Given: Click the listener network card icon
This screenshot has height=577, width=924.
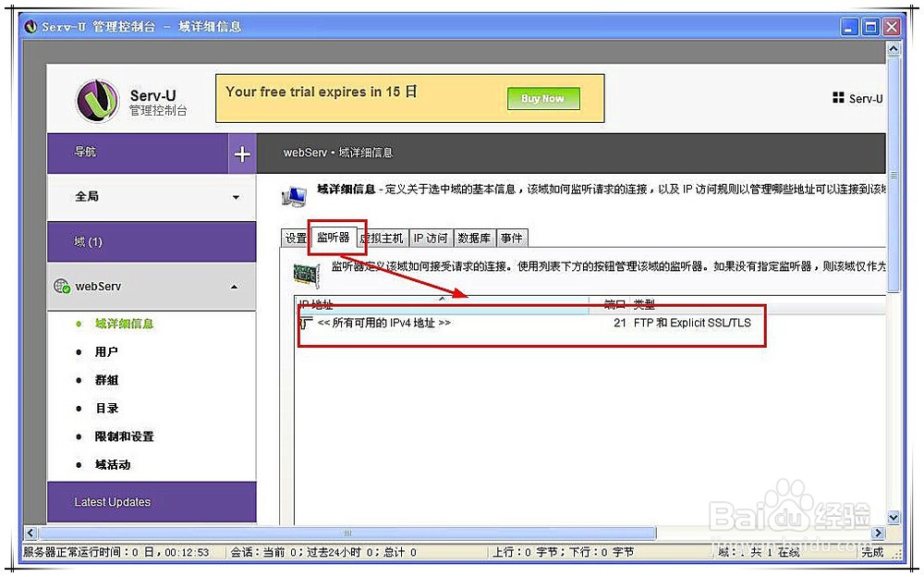Looking at the screenshot, I should (307, 275).
